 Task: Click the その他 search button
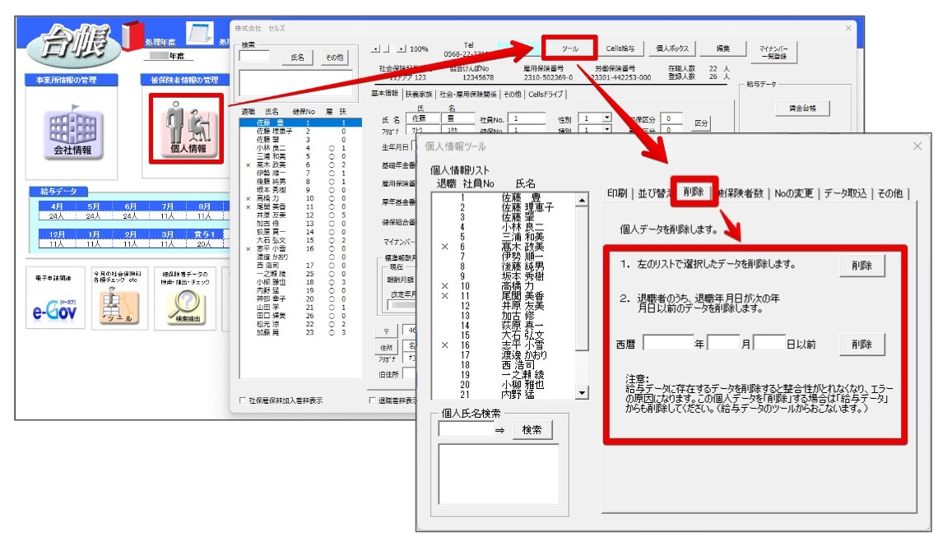(x=334, y=57)
